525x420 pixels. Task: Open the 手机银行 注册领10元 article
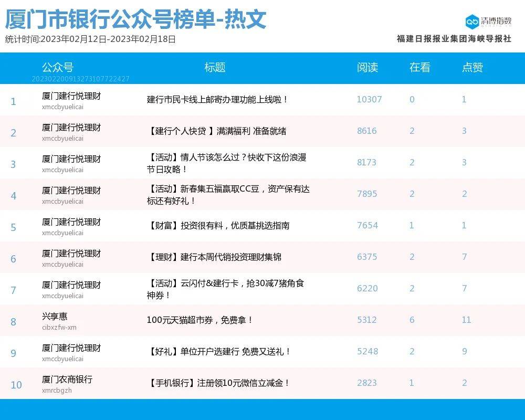218,383
